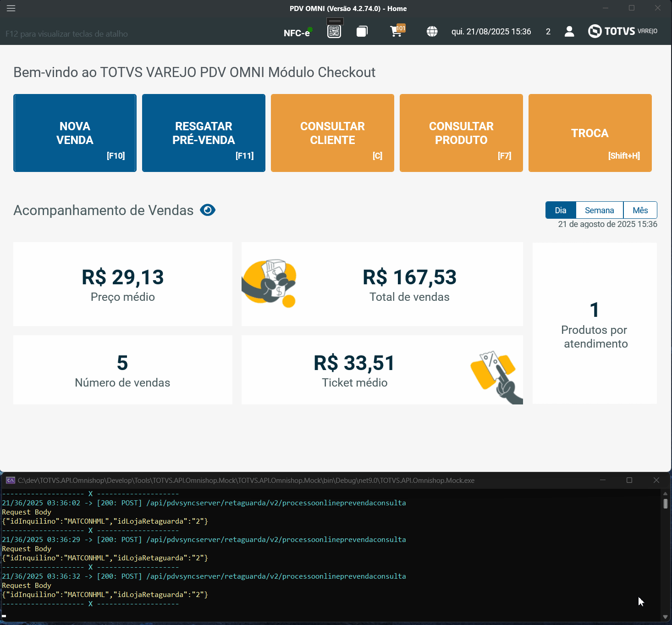Image resolution: width=672 pixels, height=625 pixels.
Task: Click the 03:36:29 log entry line in console
Action: tap(204, 540)
